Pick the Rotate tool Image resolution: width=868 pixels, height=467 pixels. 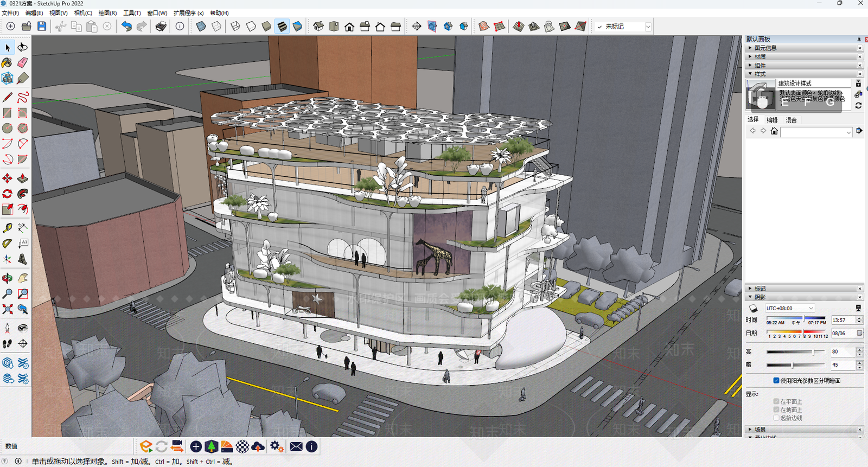pos(8,194)
